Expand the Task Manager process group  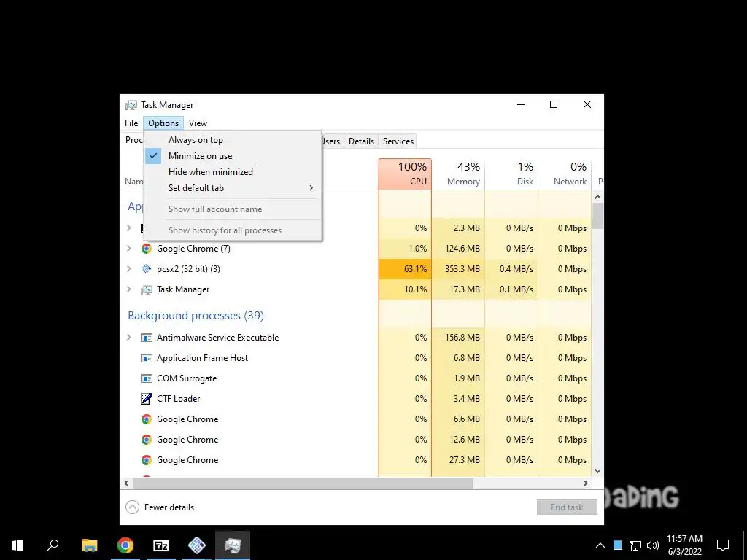(128, 289)
